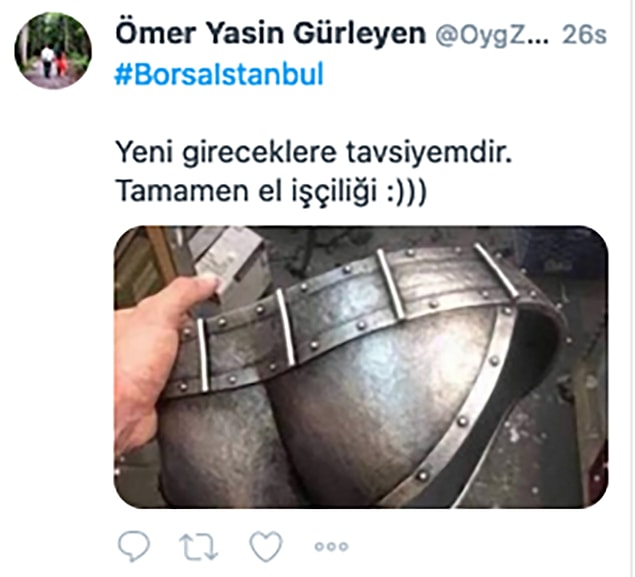Open the tweet via 26s timestamp
Viewport: 635px width, 577px height.
[584, 35]
